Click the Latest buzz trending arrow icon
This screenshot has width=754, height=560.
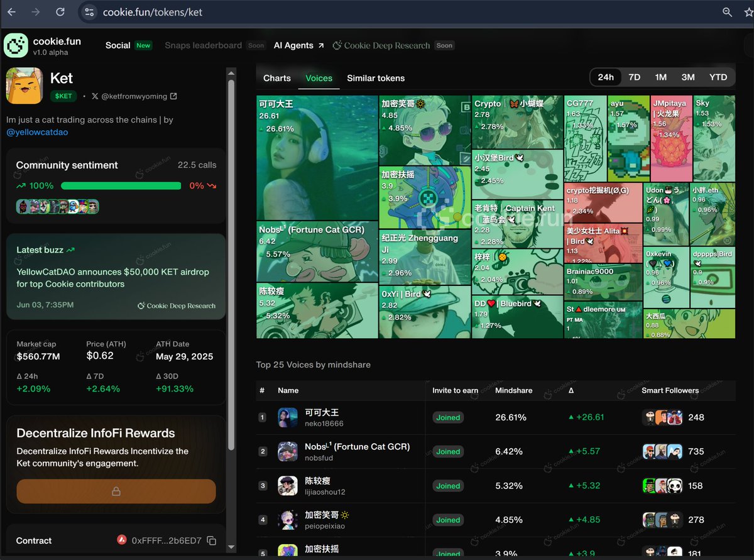[x=70, y=250]
